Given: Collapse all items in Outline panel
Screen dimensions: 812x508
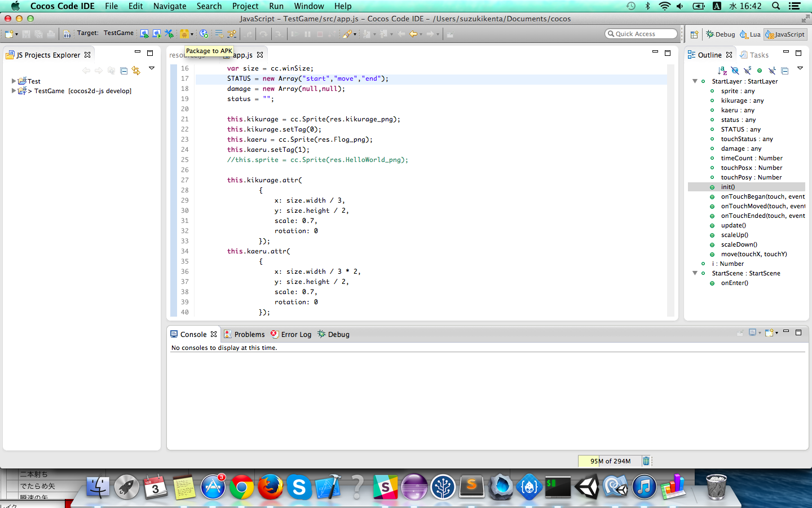Looking at the screenshot, I should pyautogui.click(x=784, y=71).
